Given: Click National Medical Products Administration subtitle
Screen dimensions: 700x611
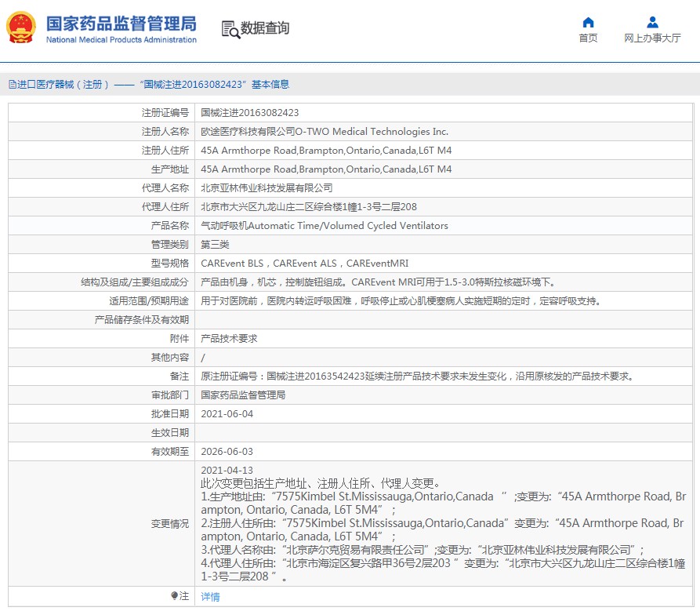Looking at the screenshot, I should coord(122,40).
